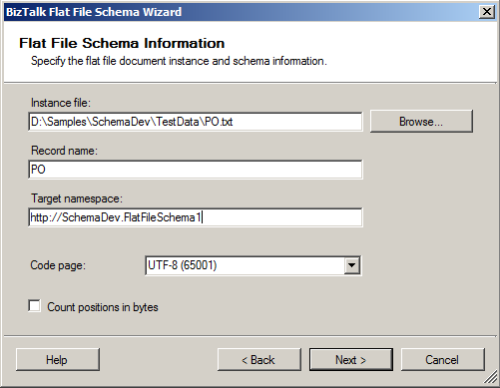Click the Target namespace: label
Screen dimensions: 500x388
[x=77, y=199]
